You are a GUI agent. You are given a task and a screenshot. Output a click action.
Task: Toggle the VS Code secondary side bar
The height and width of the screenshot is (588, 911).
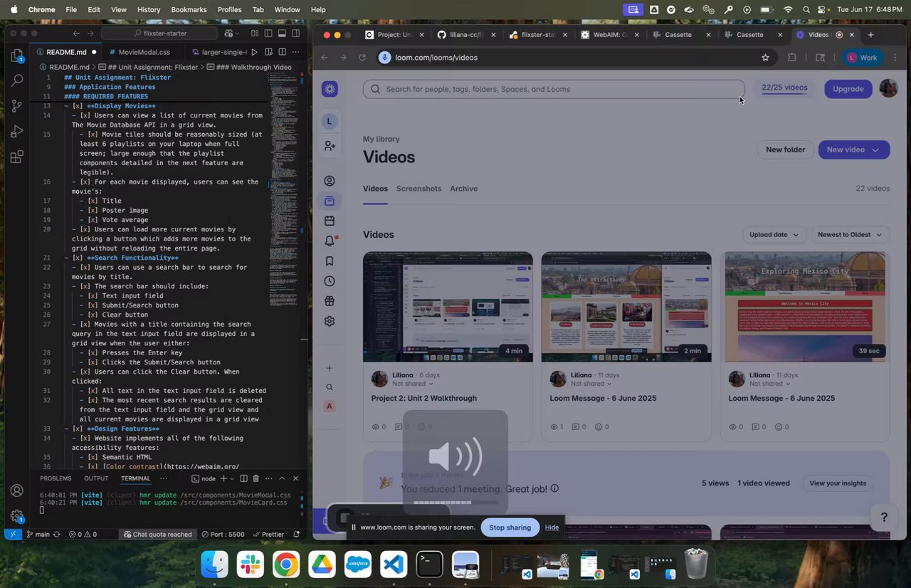point(295,33)
